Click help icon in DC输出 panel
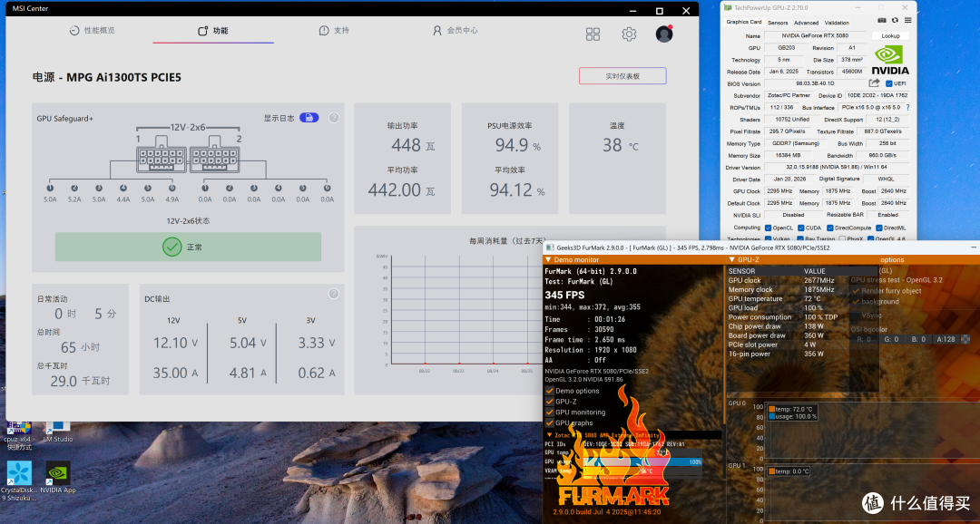Image resolution: width=980 pixels, height=524 pixels. pos(334,294)
